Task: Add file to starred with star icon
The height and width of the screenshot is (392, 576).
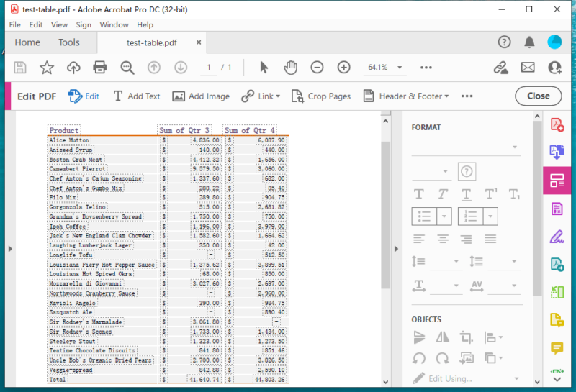Action: click(47, 68)
